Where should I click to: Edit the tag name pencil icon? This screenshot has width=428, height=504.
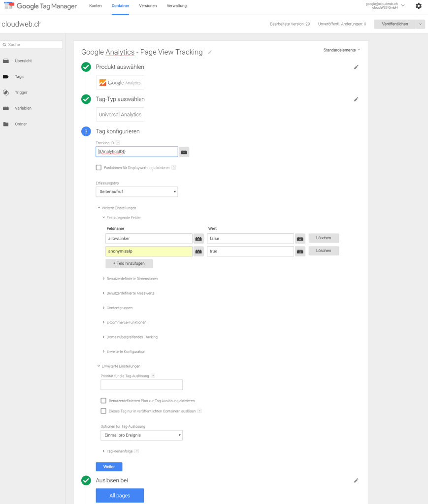pos(210,52)
